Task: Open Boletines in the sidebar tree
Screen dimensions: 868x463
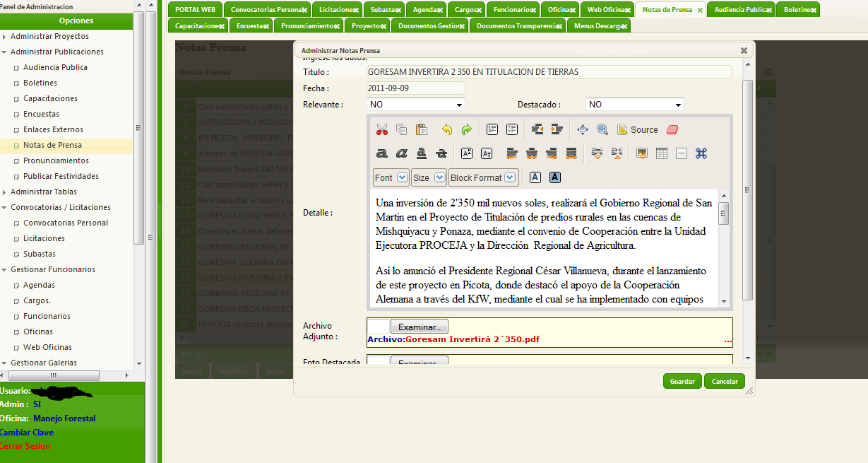Action: [40, 83]
